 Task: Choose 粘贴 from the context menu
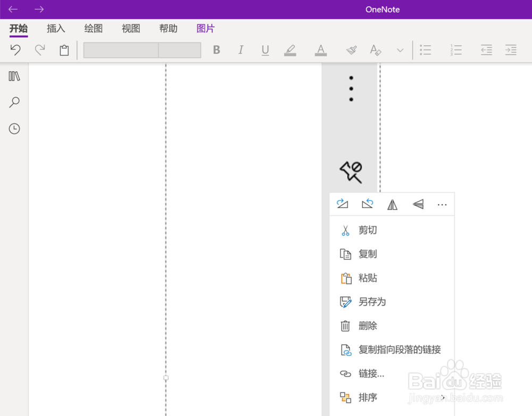point(392,278)
